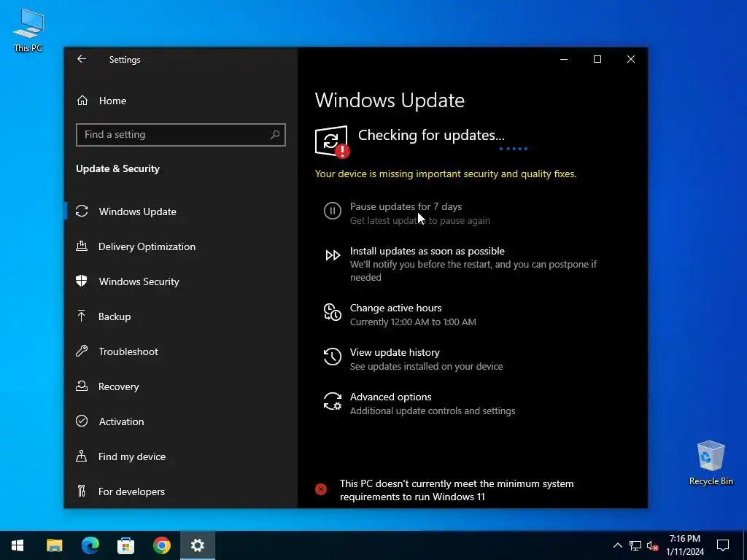Click the network tray icon

click(635, 545)
